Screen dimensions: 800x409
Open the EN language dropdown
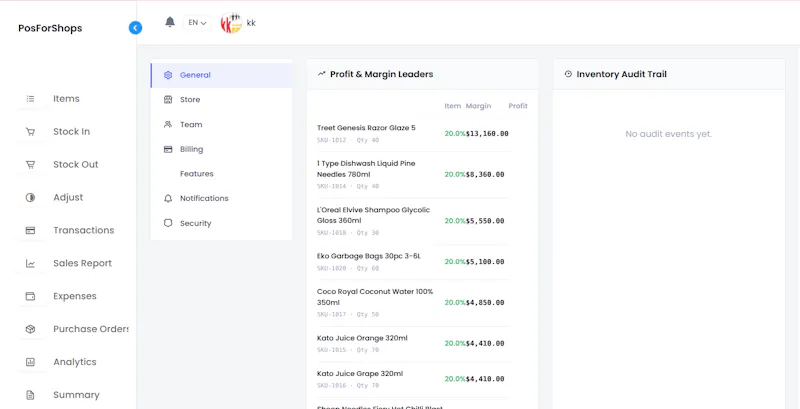click(197, 22)
